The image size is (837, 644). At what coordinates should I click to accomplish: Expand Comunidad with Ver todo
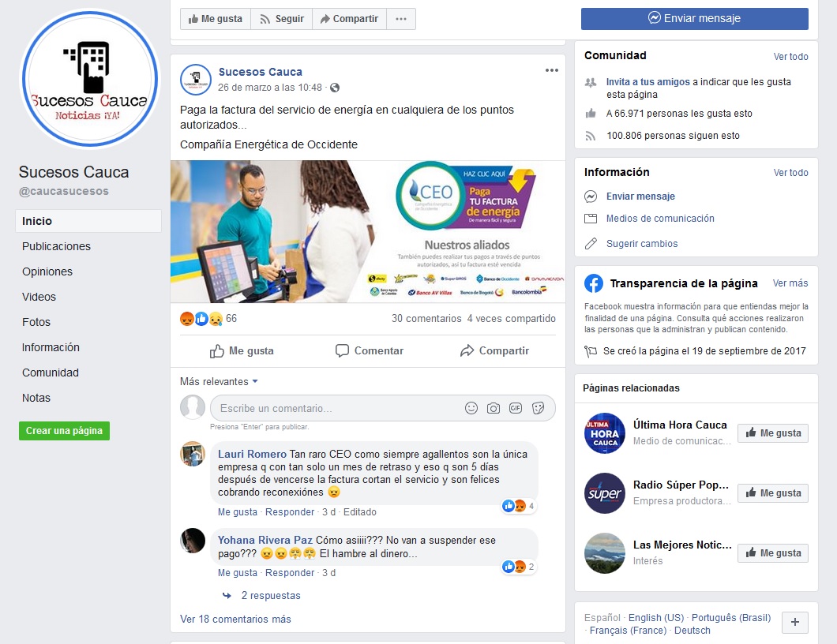(790, 57)
